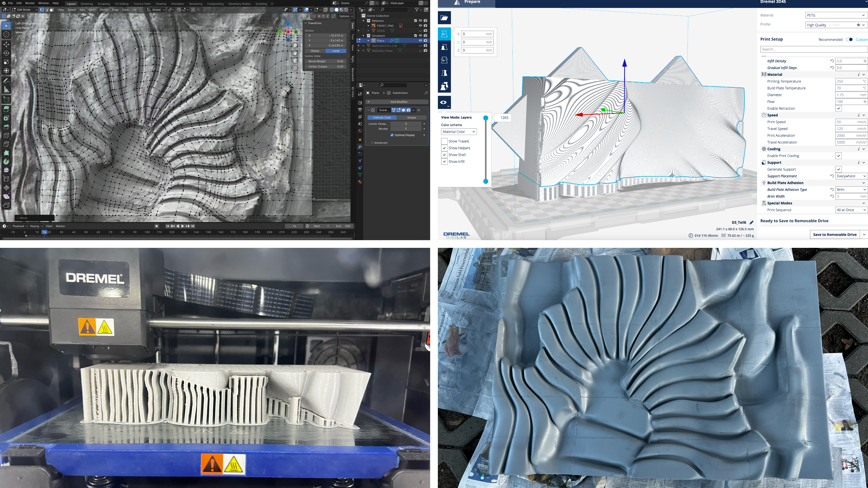Open the modifier wrench properties tab

(x=360, y=147)
